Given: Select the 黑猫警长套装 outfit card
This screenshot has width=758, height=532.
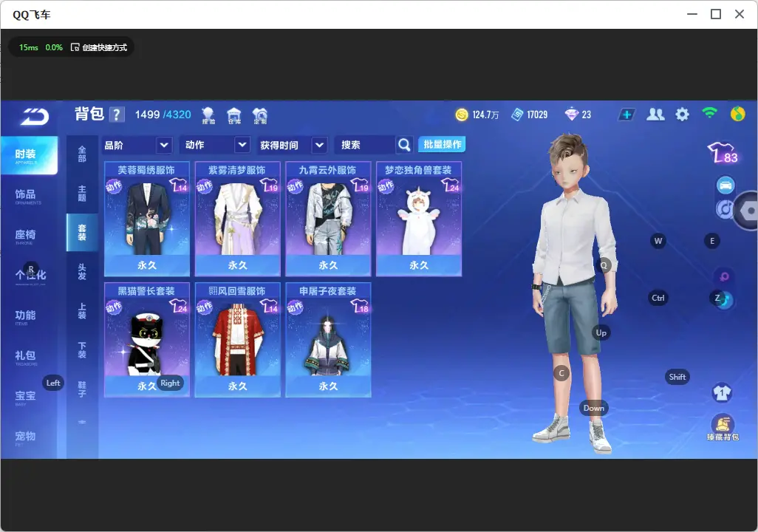Looking at the screenshot, I should pos(147,340).
